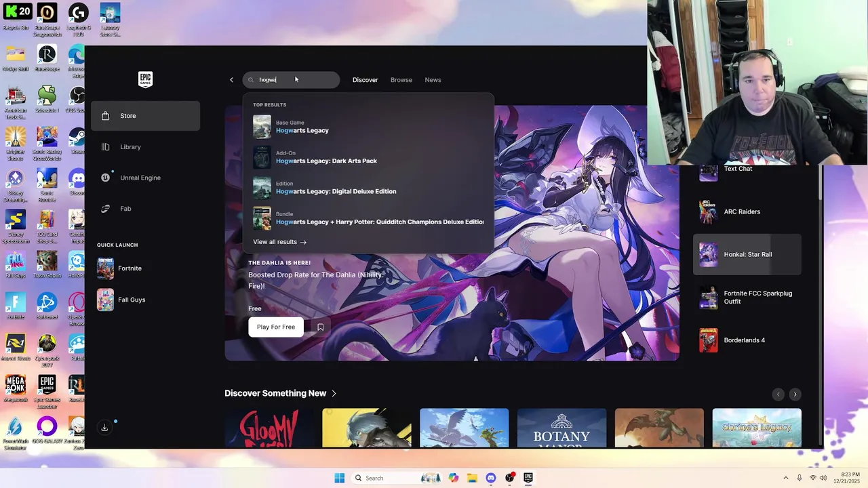Click Borderlands 4 thumbnail icon
This screenshot has height=488, width=868.
pos(709,340)
